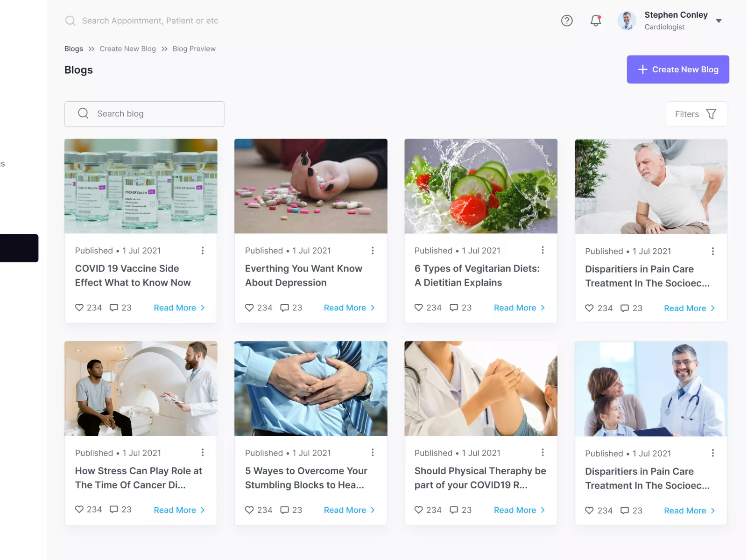Click the Create New Blog button
The width and height of the screenshot is (747, 560).
coord(678,70)
